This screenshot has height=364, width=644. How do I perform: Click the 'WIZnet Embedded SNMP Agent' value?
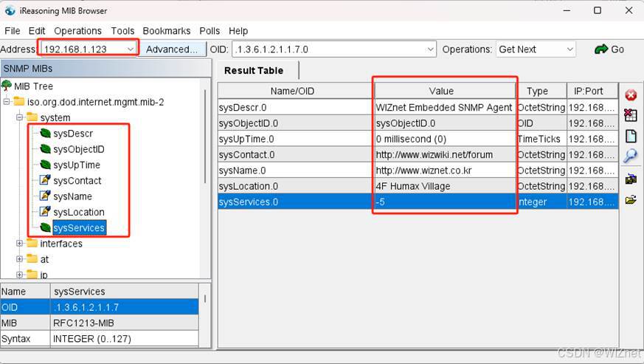444,107
